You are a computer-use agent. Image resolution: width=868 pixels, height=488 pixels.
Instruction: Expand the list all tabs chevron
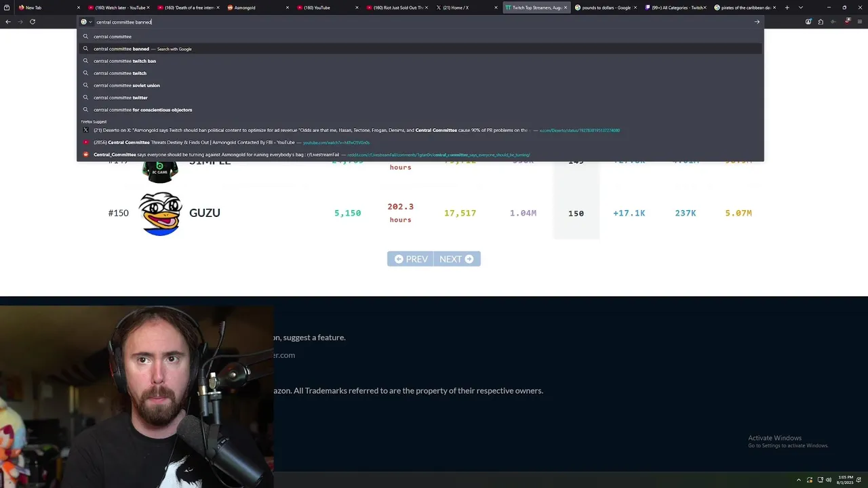tap(801, 7)
